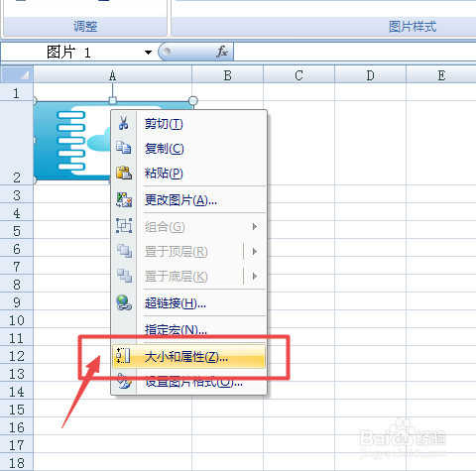This screenshot has width=476, height=471.
Task: Select row 15 header
Action: coord(16,410)
